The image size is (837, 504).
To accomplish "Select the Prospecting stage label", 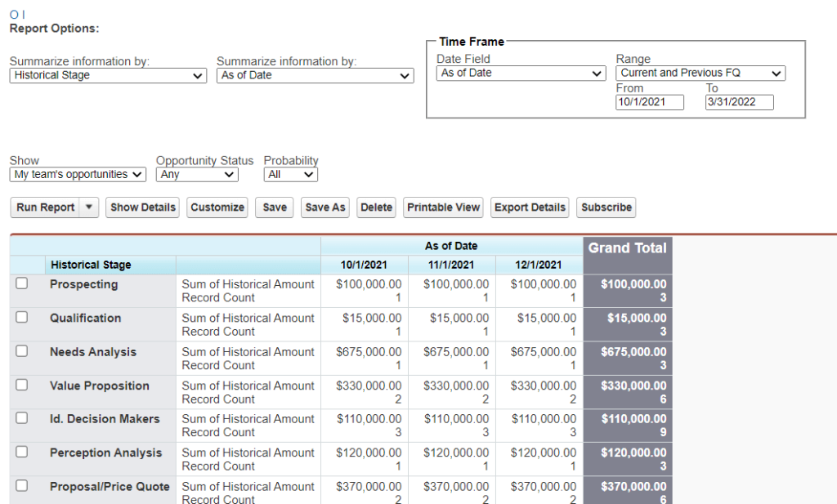I will (84, 284).
